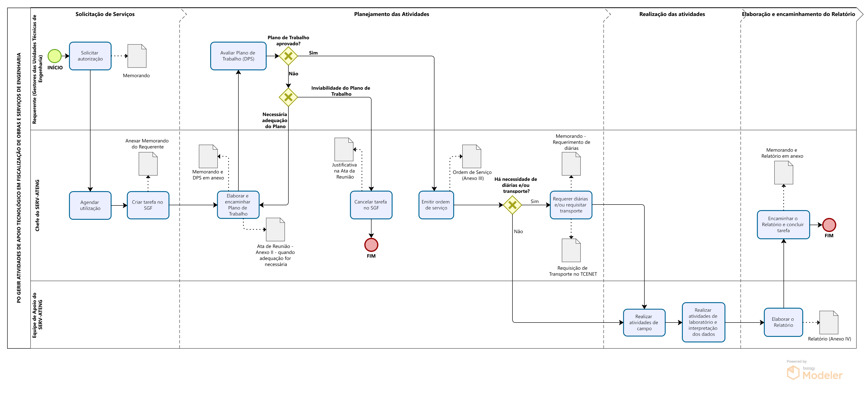The width and height of the screenshot is (868, 416).
Task: Click the FIM end event after Encaminhar Relatório
Action: (x=829, y=225)
